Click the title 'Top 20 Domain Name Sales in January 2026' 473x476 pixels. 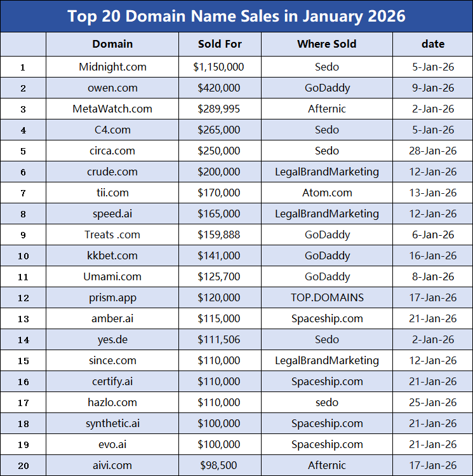click(236, 16)
